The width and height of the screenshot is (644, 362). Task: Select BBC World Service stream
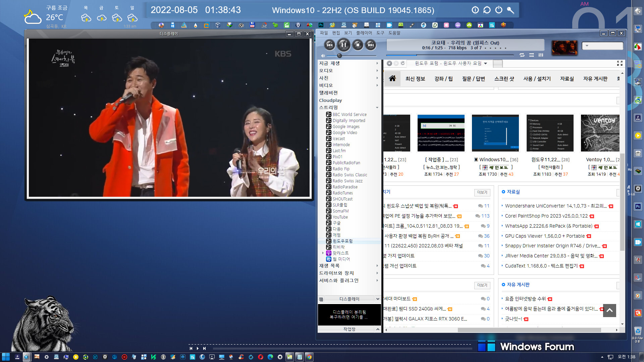point(350,115)
